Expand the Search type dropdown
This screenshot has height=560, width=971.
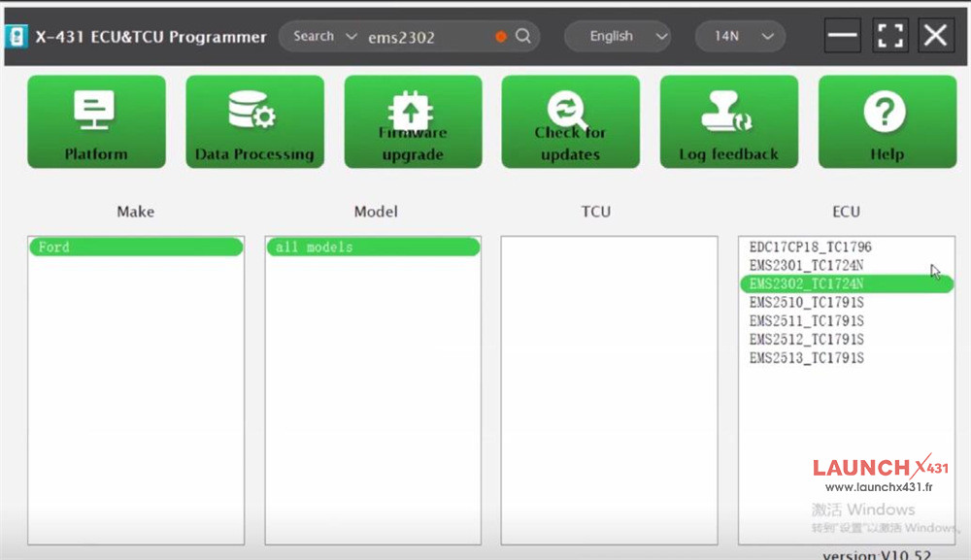[x=314, y=36]
